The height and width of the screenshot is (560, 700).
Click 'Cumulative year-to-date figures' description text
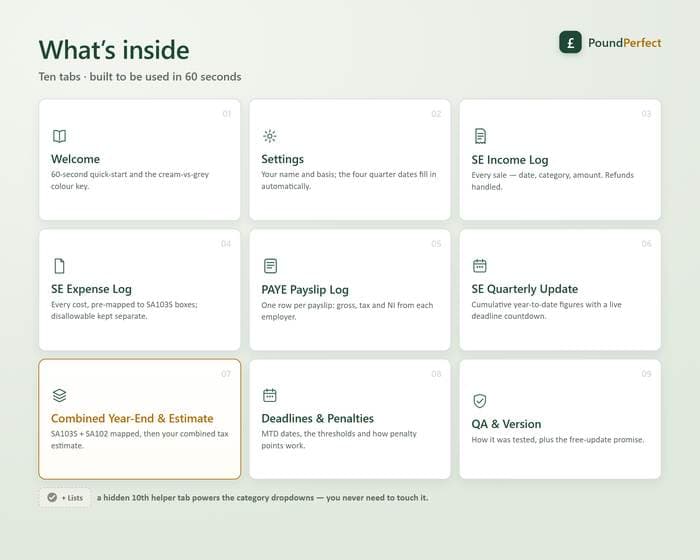pos(546,310)
